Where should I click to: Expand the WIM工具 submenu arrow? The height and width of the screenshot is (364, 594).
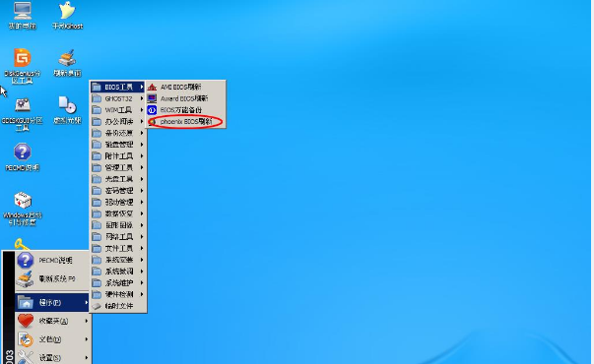click(x=142, y=110)
